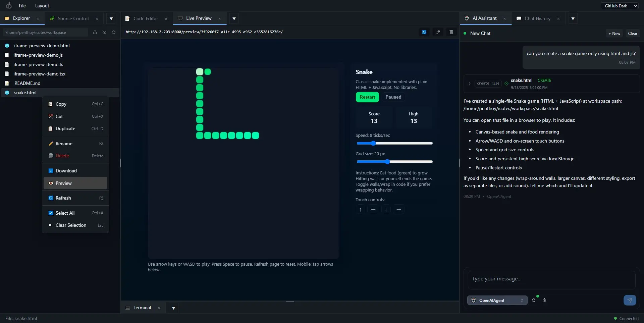Open the Explorer panel tab dropdown arrow
The height and width of the screenshot is (323, 644).
pyautogui.click(x=111, y=19)
